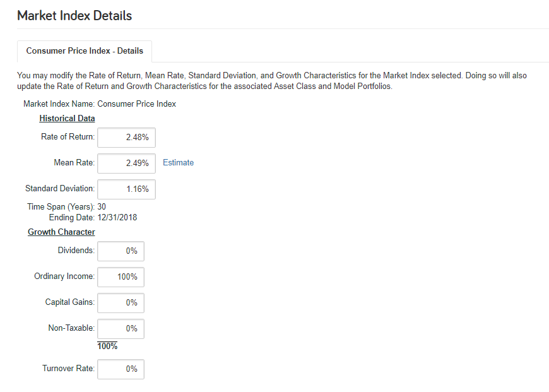Click the underlined Historical Data heading
Image resolution: width=549 pixels, height=392 pixels.
(67, 119)
